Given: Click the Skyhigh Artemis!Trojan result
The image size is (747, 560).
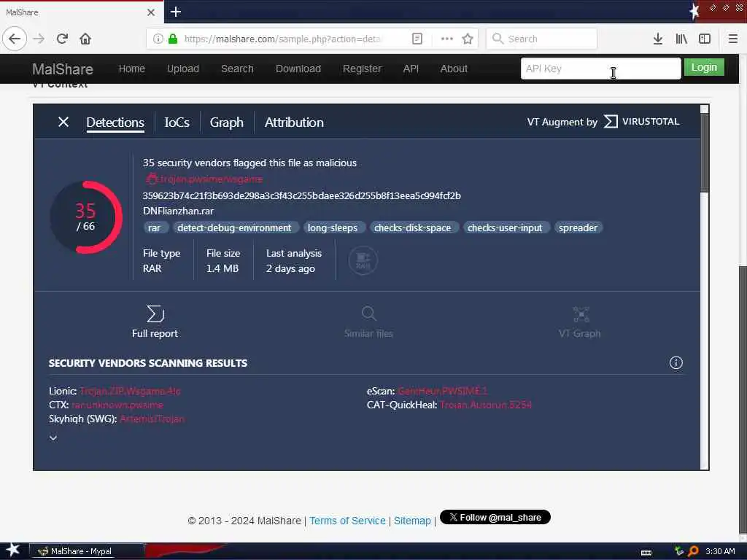Looking at the screenshot, I should [x=152, y=419].
